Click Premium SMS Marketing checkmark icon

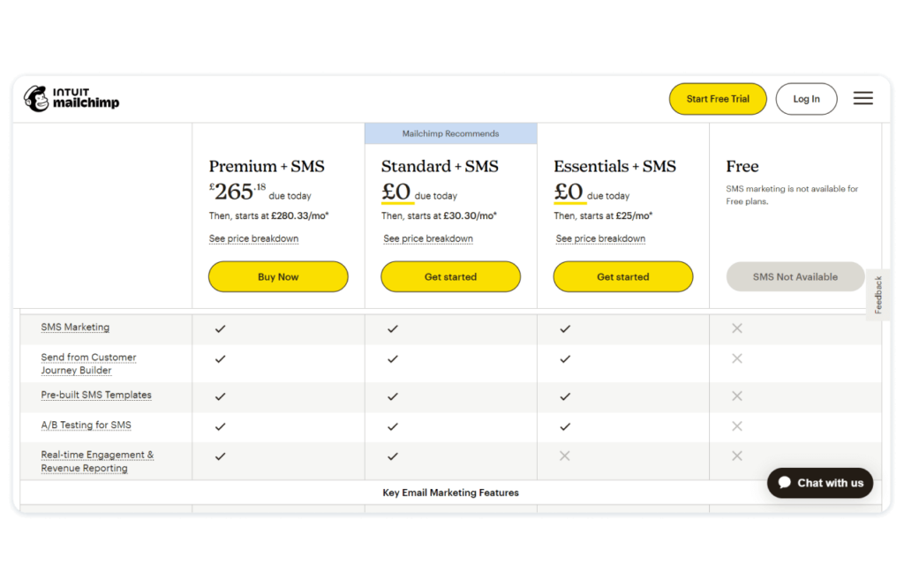(x=221, y=328)
